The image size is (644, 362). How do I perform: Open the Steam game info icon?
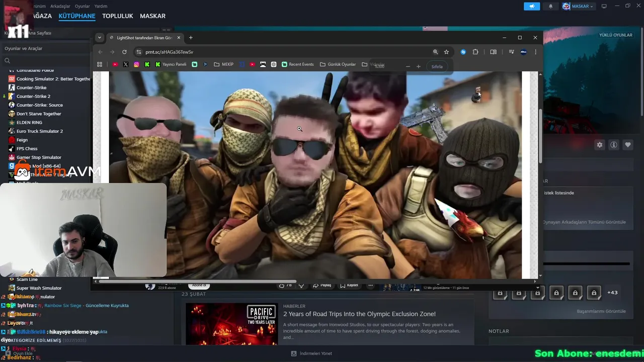(x=614, y=145)
